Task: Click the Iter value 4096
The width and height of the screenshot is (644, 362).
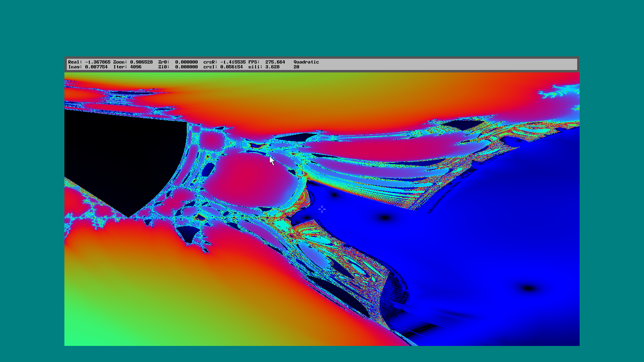Action: [136, 67]
